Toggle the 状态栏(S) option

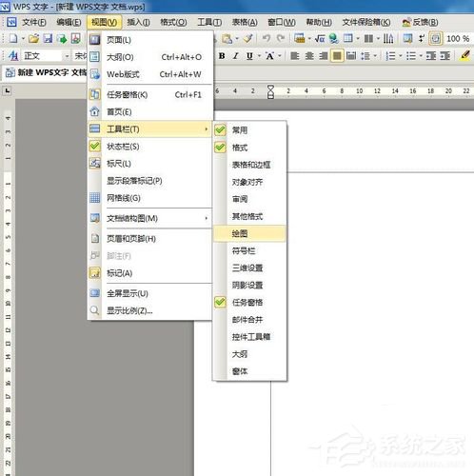click(149, 147)
